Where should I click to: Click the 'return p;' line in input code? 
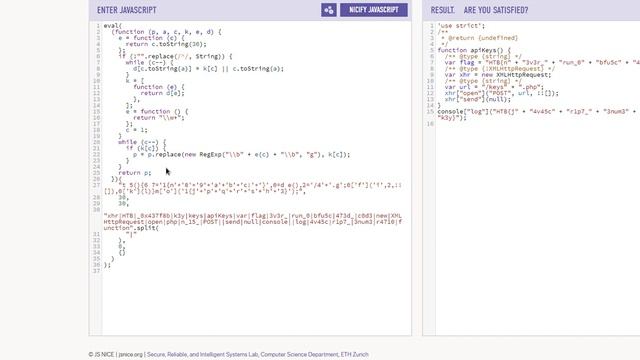pos(135,173)
